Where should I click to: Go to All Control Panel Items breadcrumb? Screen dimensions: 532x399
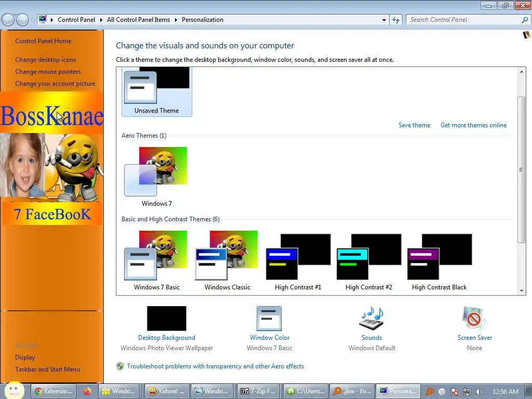[138, 20]
